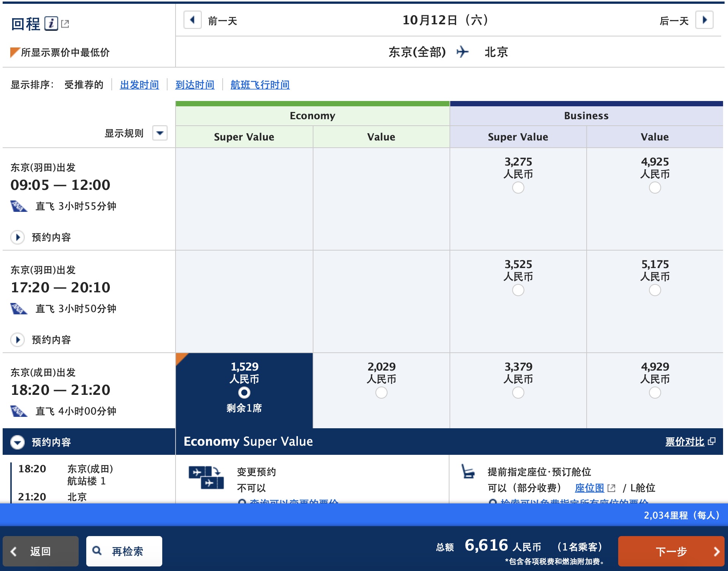
Task: Click flight time 09:05 — 12:00
Action: 60,185
